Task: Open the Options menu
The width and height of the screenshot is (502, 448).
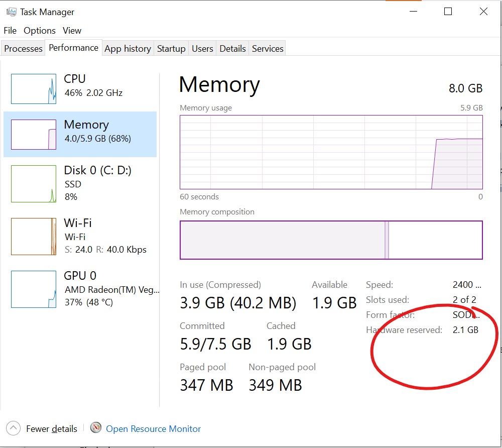Action: click(39, 31)
